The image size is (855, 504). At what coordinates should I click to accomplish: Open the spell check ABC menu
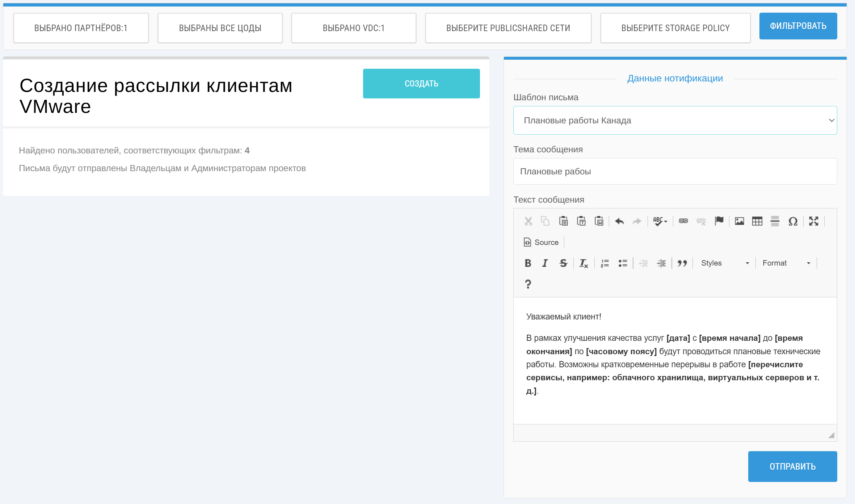pyautogui.click(x=660, y=221)
